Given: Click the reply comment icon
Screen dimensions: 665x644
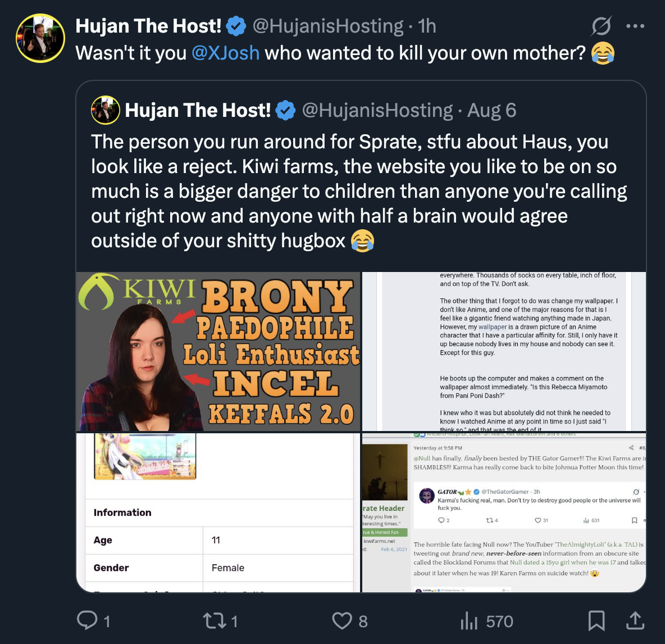Looking at the screenshot, I should [x=87, y=620].
